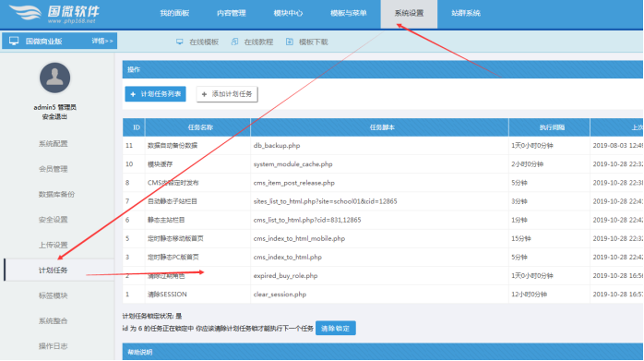Open the 模块中心 menu
Viewport: 644px width, 361px height.
point(288,13)
